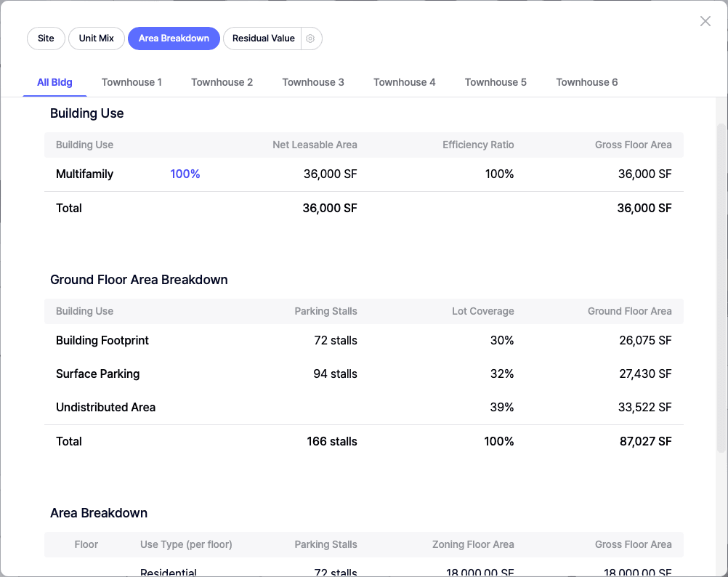Click the Surface Parking row label
Screen dimensions: 728x577
(x=97, y=374)
